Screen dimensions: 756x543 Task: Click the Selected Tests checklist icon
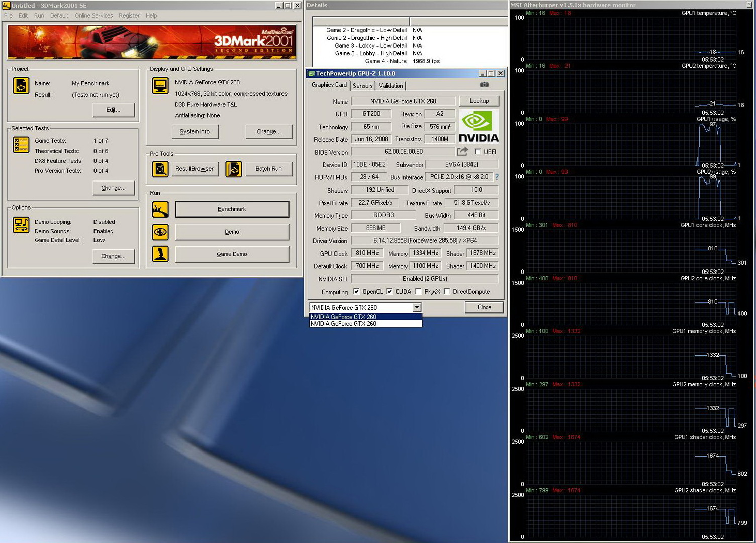click(21, 145)
